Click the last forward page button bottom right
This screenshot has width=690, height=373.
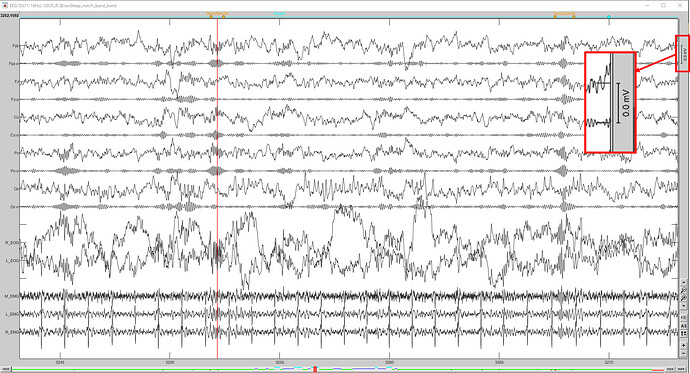coord(681,369)
